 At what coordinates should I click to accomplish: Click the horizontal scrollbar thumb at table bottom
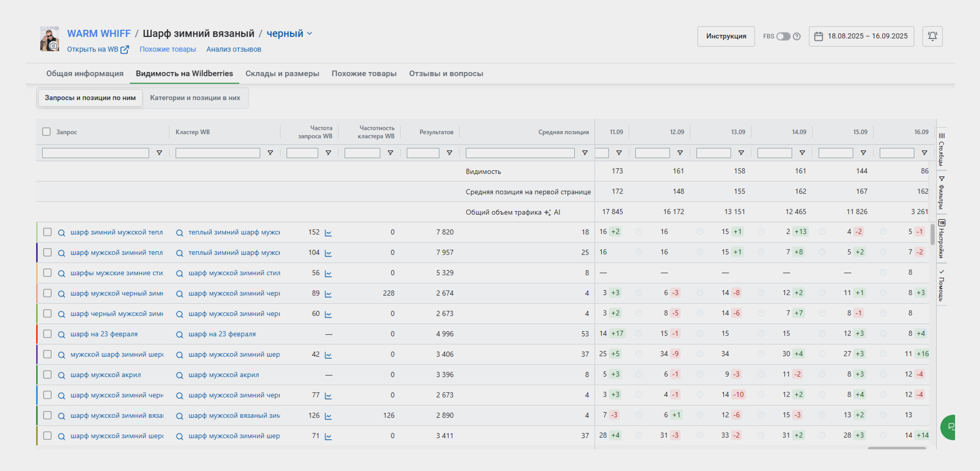(897, 448)
